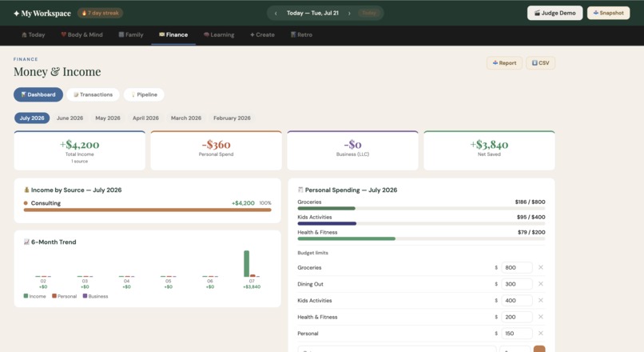644x352 pixels.
Task: Click Consulting income progress bar
Action: tap(148, 210)
